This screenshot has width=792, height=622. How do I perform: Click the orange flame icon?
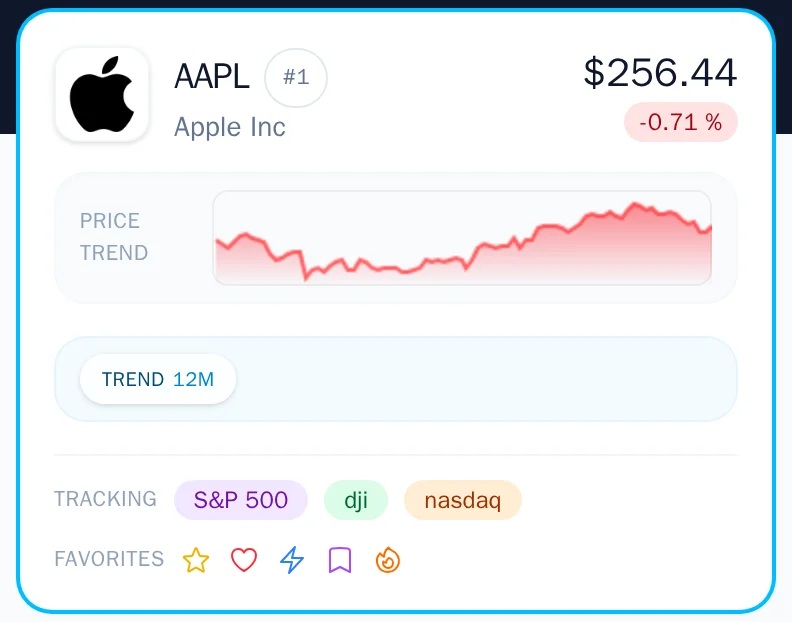click(x=388, y=560)
